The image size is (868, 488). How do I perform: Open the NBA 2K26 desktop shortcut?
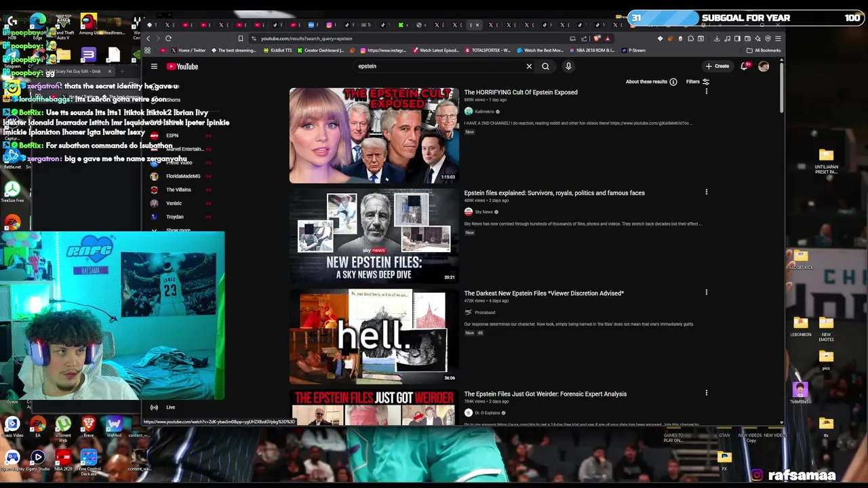tap(63, 461)
